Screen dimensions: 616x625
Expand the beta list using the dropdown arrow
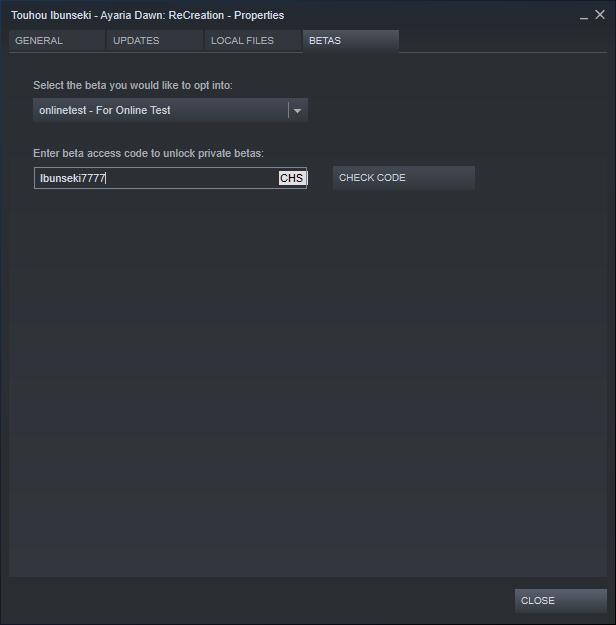297,111
